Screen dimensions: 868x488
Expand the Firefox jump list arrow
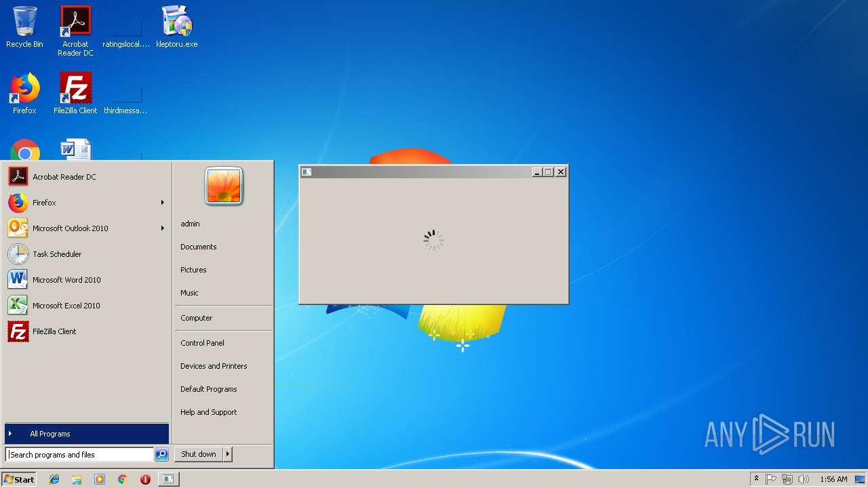point(163,203)
